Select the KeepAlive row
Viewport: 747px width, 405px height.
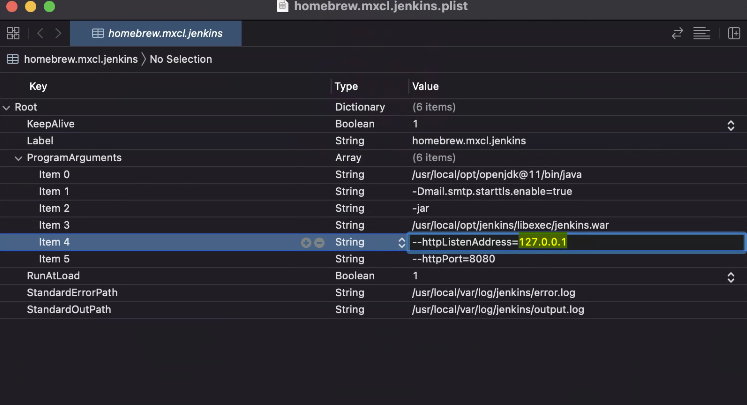pos(374,124)
